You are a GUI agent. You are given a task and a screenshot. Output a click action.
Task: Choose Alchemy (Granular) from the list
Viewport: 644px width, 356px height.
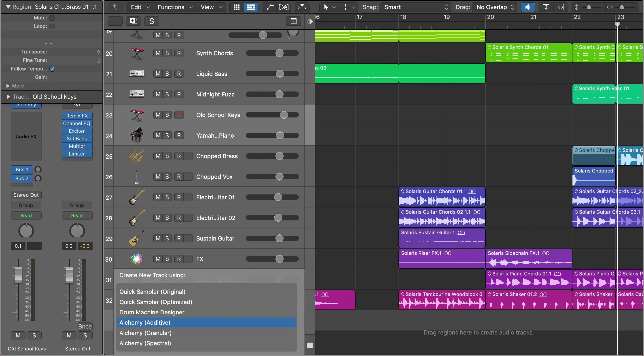[145, 333]
